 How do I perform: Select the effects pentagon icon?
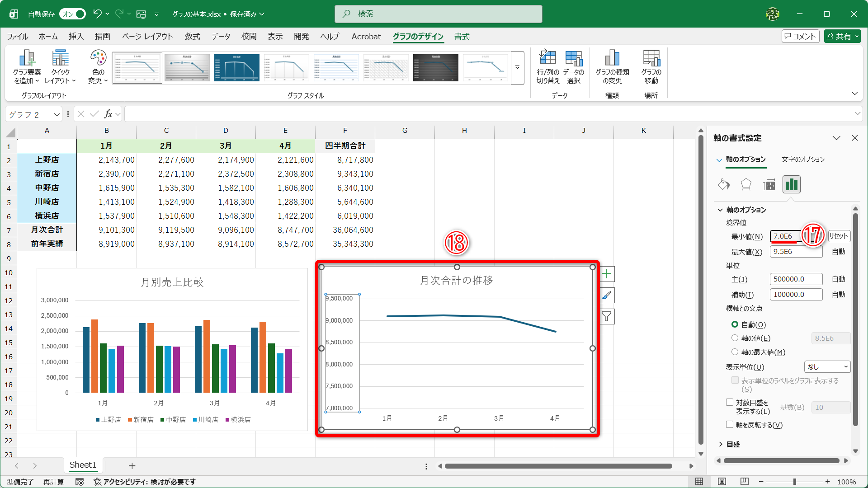(x=746, y=184)
